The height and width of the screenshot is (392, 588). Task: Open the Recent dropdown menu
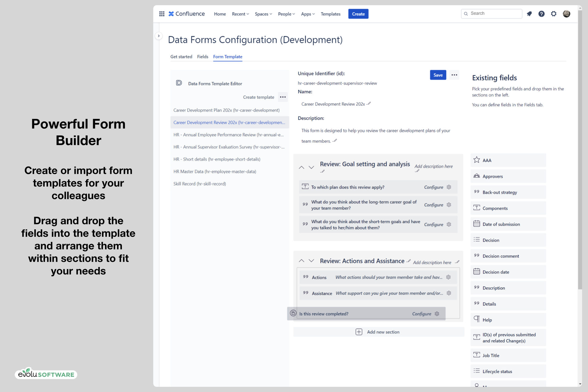[240, 14]
